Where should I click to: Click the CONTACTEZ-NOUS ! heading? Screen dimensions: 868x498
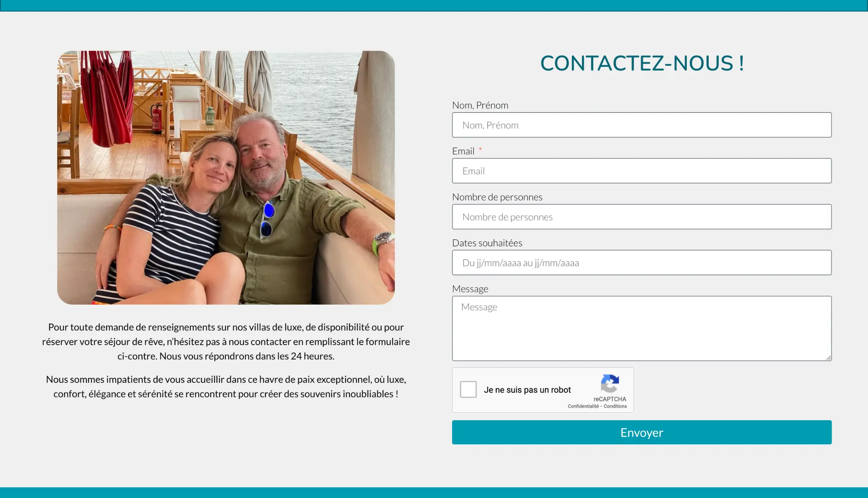(x=642, y=63)
